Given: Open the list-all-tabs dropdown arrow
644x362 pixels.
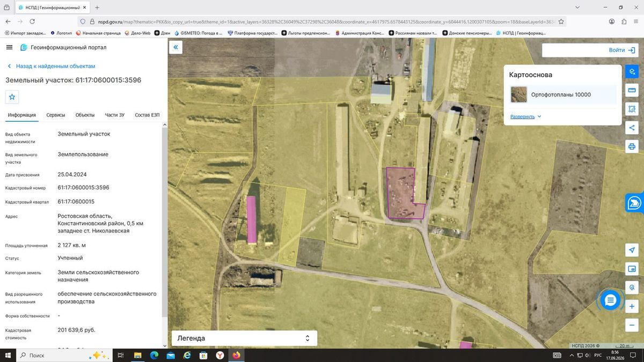Looking at the screenshot, I should pos(577,8).
